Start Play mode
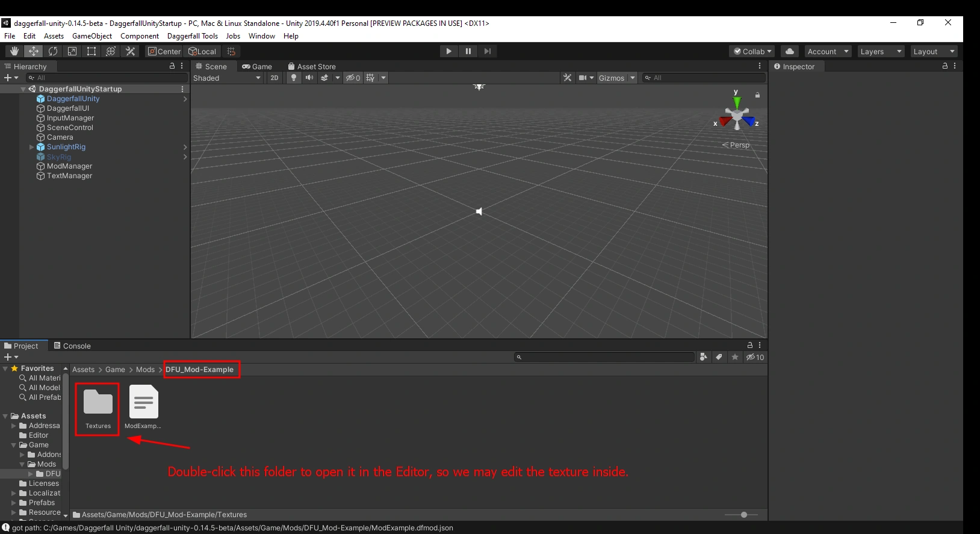 click(448, 51)
